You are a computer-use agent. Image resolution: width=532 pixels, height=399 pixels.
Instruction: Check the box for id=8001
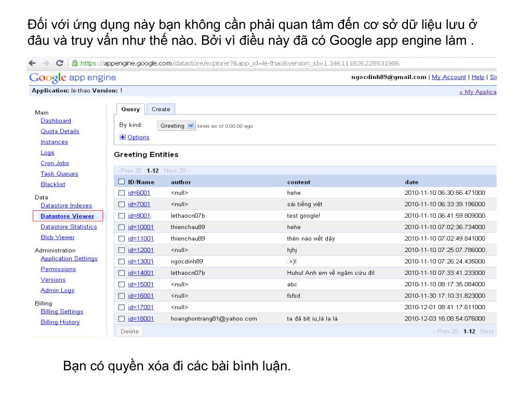coord(122,216)
